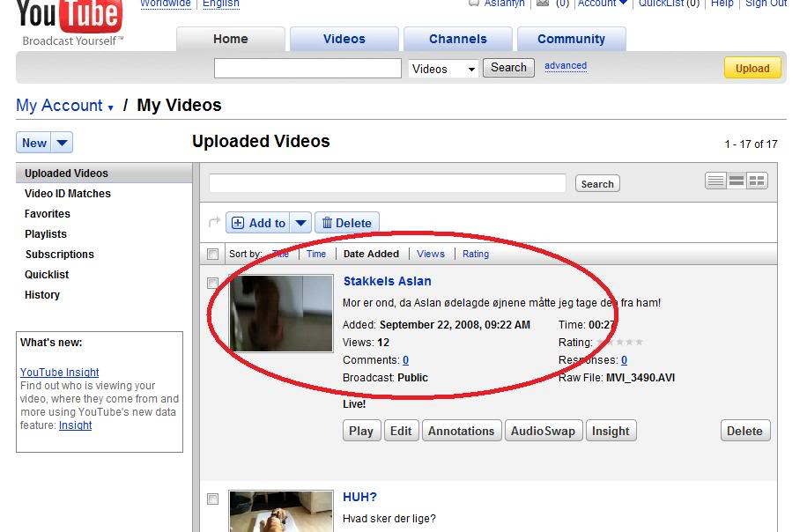Check the HUH? video checkbox
807x532 pixels.
coord(212,499)
